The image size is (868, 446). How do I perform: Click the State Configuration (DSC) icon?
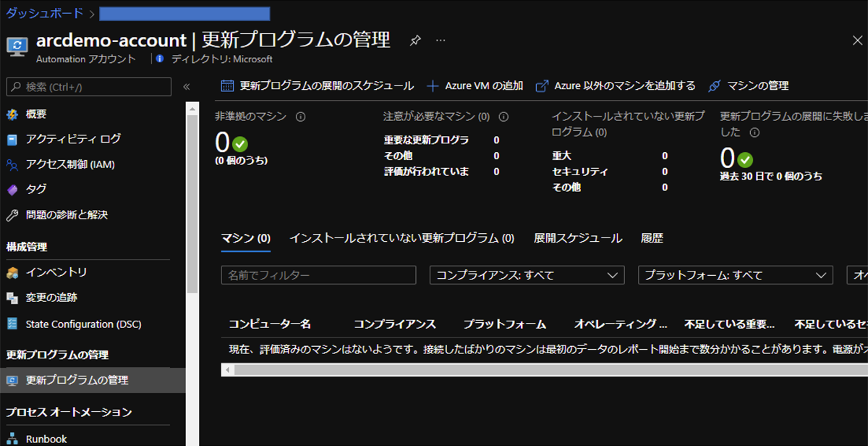[12, 324]
